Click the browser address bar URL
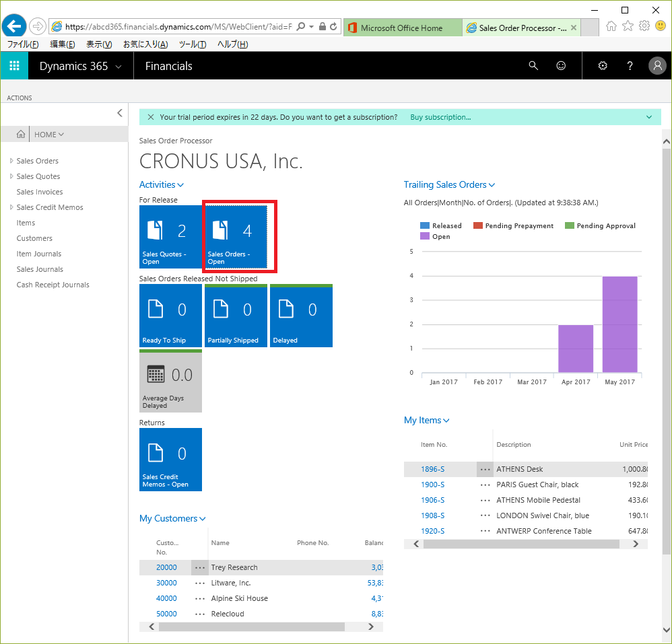The height and width of the screenshot is (644, 672). point(178,26)
